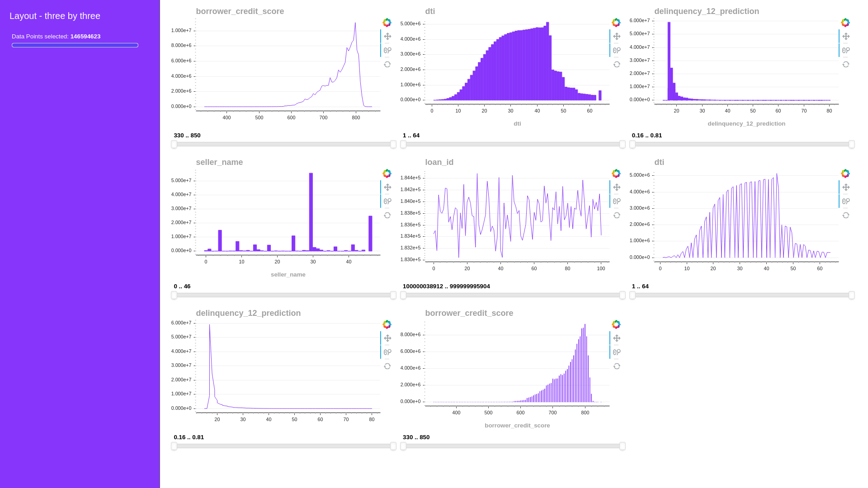Open Bokeh logo on seller_name chart
The width and height of the screenshot is (868, 488).
387,174
